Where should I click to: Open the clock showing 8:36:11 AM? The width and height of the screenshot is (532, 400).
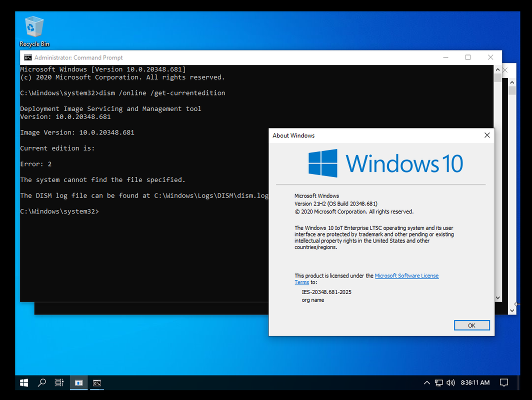click(475, 382)
